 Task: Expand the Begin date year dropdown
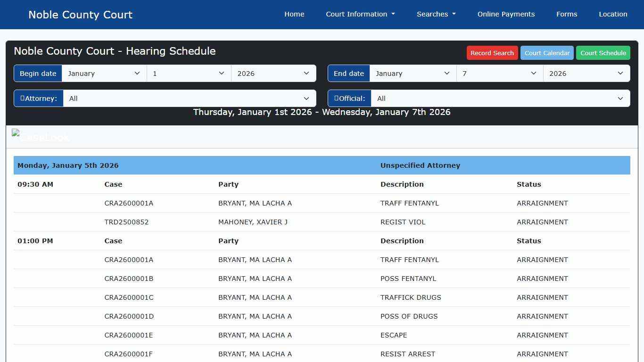pos(273,74)
